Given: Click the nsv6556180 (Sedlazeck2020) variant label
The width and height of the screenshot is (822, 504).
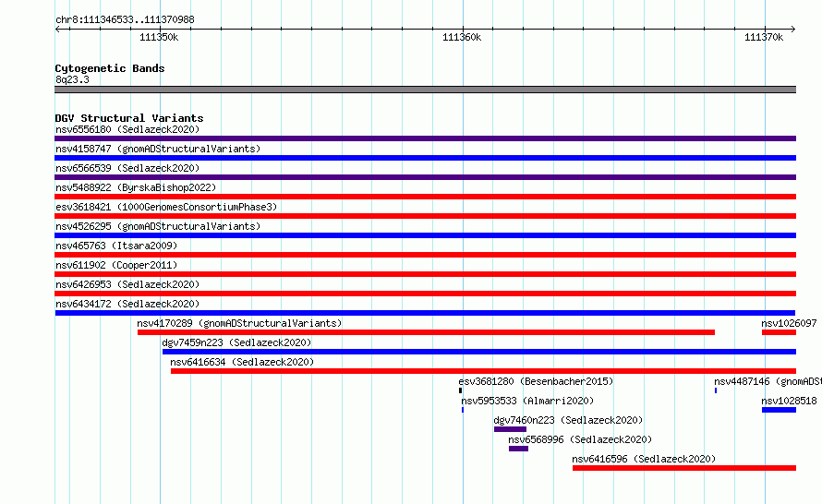Looking at the screenshot, I should click(127, 129).
